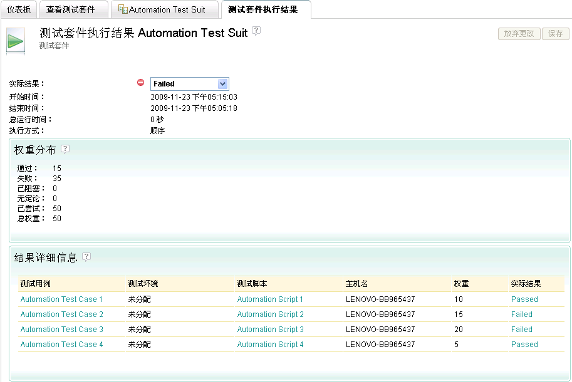
Task: Click weight value 20 for Test Case 3
Action: point(459,329)
